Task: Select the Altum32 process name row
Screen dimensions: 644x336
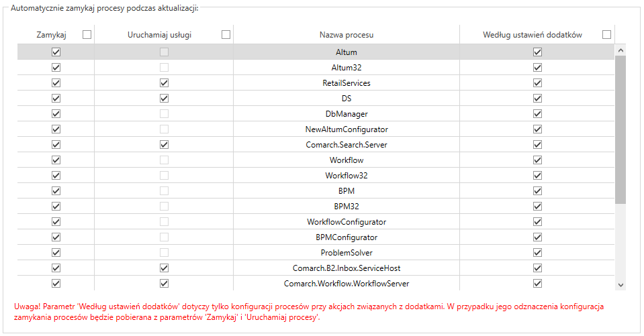Action: point(316,67)
